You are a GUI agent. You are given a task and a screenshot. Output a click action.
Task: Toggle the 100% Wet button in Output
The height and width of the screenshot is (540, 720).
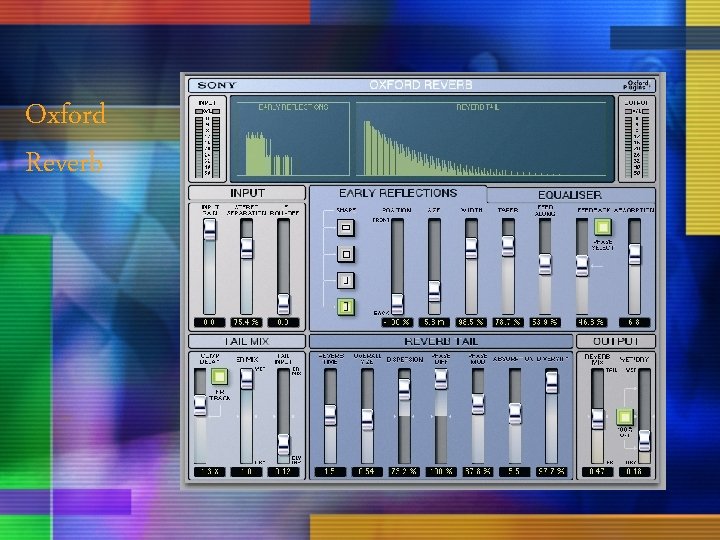[624, 417]
